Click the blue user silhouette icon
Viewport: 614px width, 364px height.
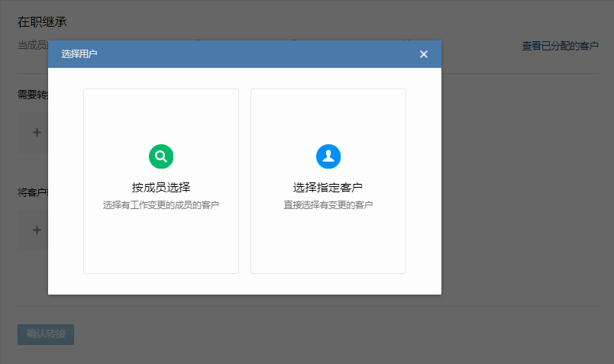click(328, 156)
